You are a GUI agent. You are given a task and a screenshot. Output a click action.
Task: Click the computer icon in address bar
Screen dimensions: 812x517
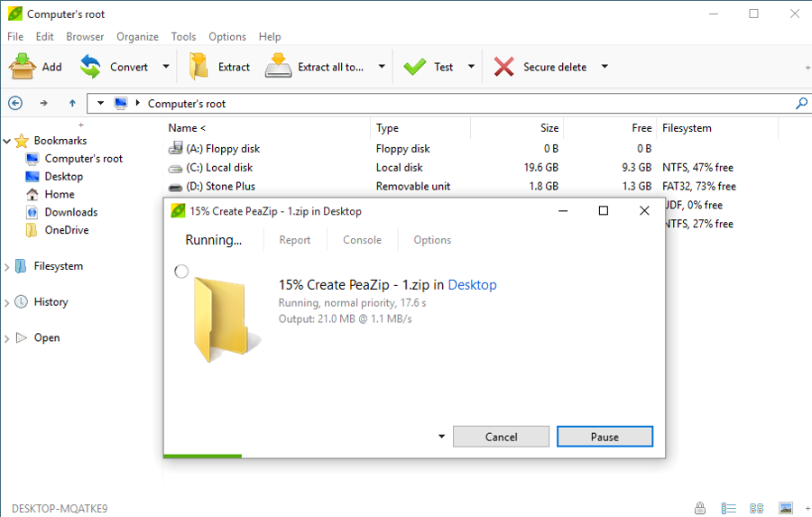(121, 103)
